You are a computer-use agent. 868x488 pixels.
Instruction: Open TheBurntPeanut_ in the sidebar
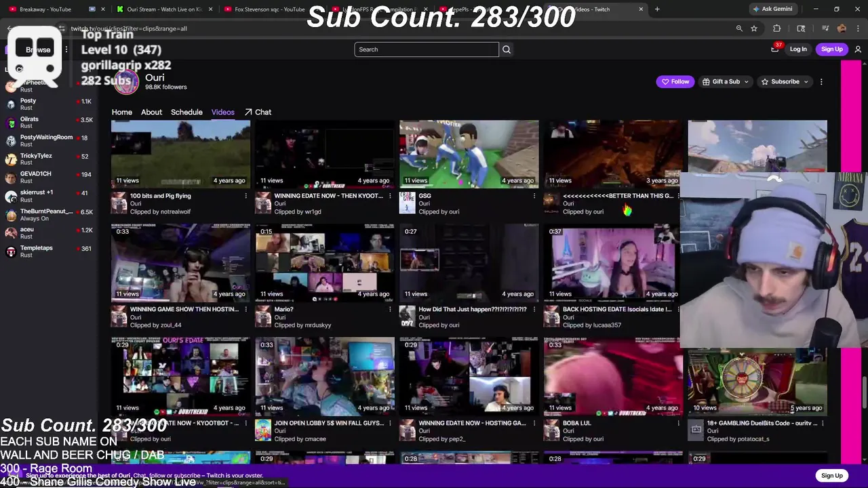pyautogui.click(x=47, y=215)
